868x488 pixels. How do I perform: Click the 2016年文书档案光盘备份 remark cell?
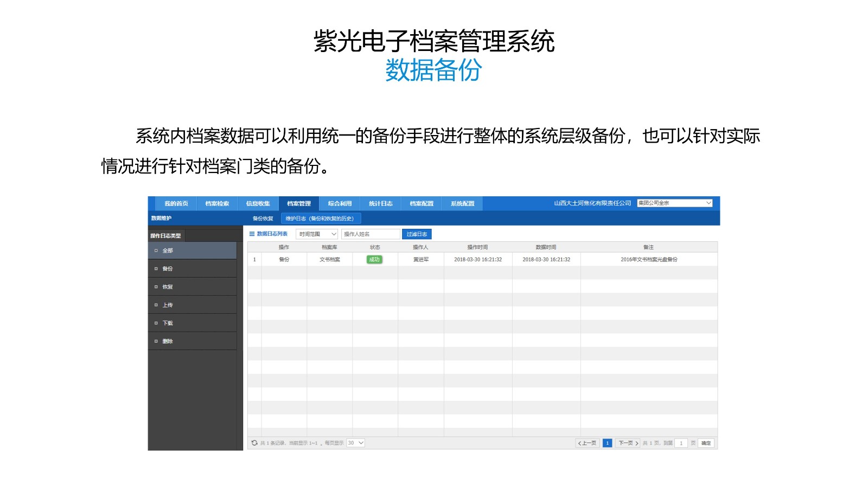click(x=649, y=260)
